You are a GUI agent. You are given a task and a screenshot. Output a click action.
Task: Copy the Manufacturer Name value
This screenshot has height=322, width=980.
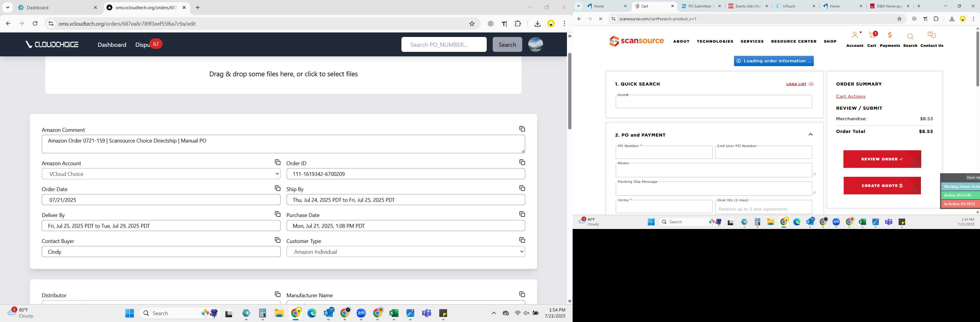click(x=522, y=294)
